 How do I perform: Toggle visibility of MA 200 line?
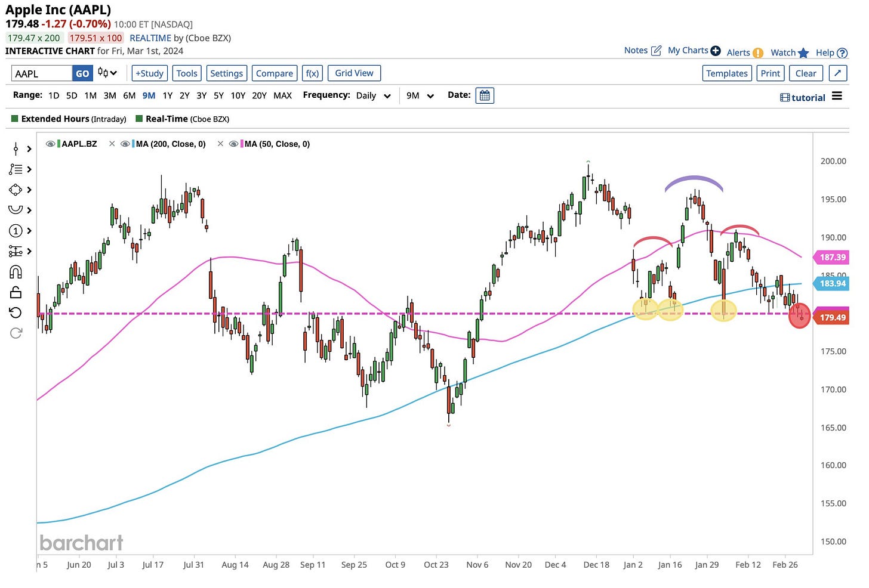(125, 144)
